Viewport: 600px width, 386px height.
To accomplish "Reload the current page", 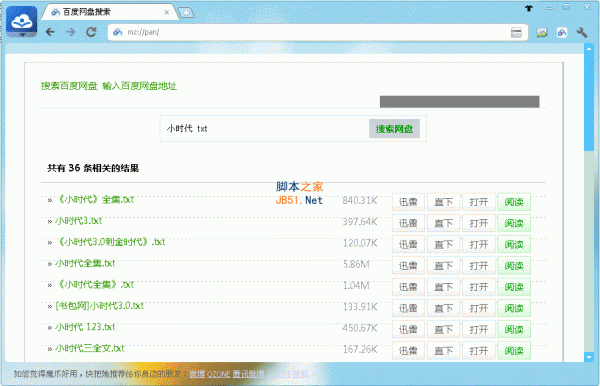I will tap(91, 32).
